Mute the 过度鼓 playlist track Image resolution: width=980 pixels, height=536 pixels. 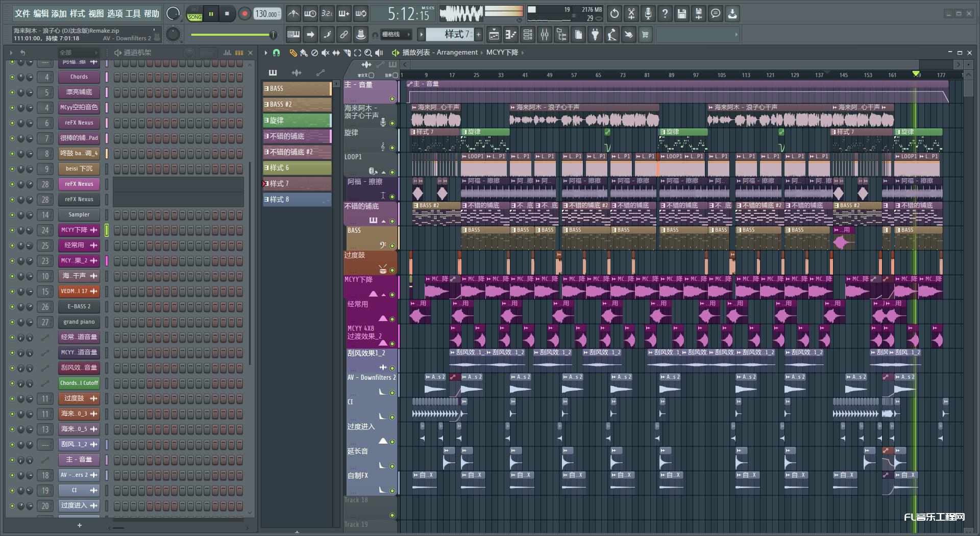click(392, 270)
